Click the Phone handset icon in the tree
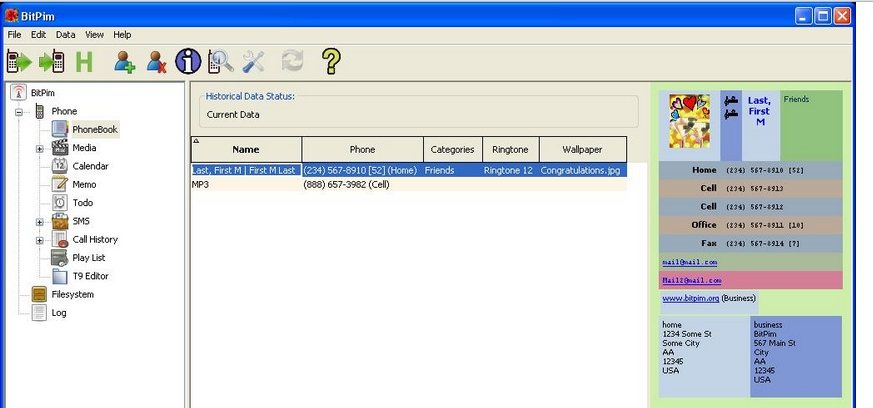 click(x=40, y=111)
